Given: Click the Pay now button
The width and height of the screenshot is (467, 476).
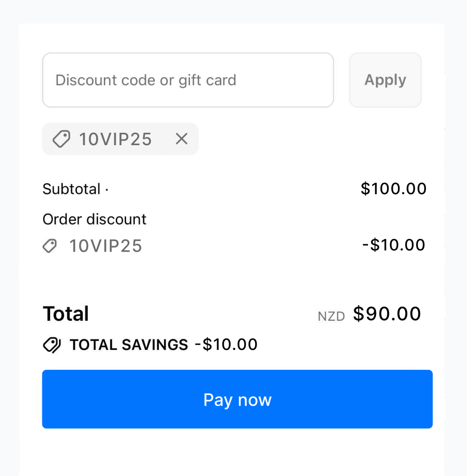Looking at the screenshot, I should tap(237, 399).
